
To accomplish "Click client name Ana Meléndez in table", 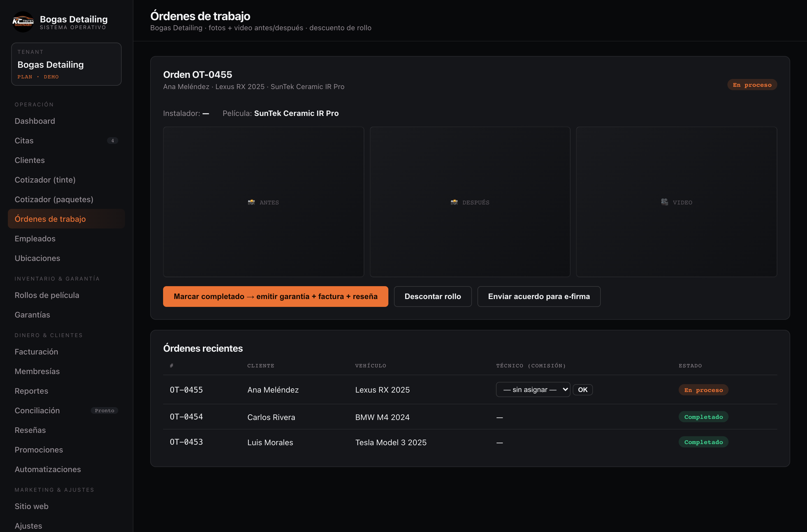I will pos(273,390).
